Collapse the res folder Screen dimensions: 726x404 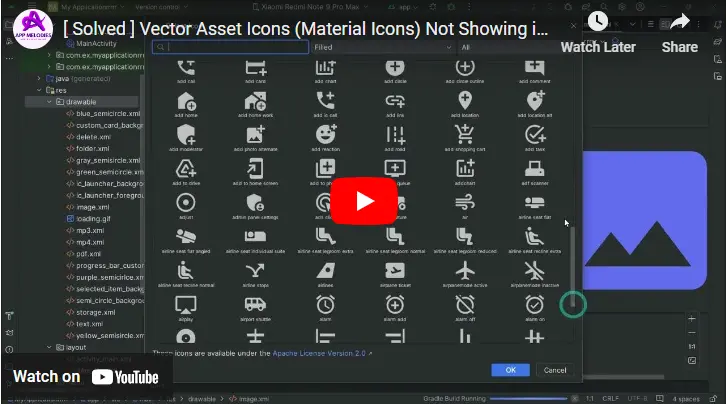(39, 90)
